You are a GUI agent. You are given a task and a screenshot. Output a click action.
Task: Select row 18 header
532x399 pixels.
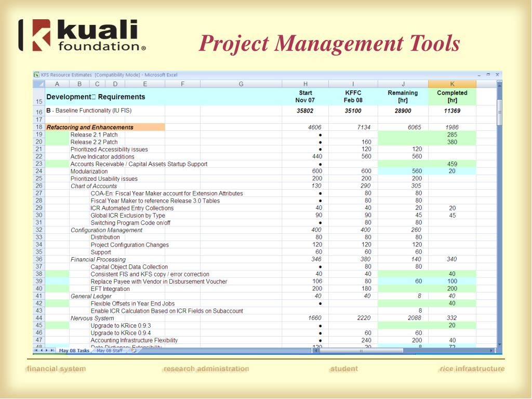tap(38, 127)
